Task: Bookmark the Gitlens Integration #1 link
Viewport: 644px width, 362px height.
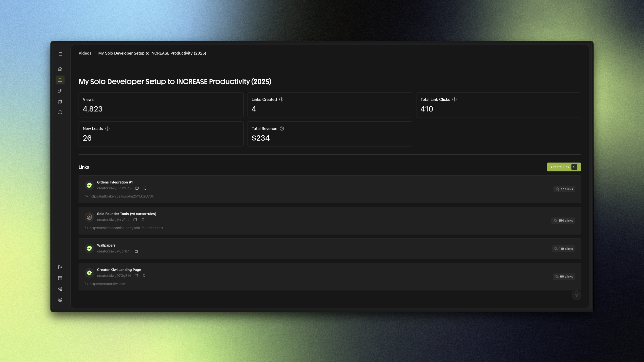Action: [x=145, y=188]
